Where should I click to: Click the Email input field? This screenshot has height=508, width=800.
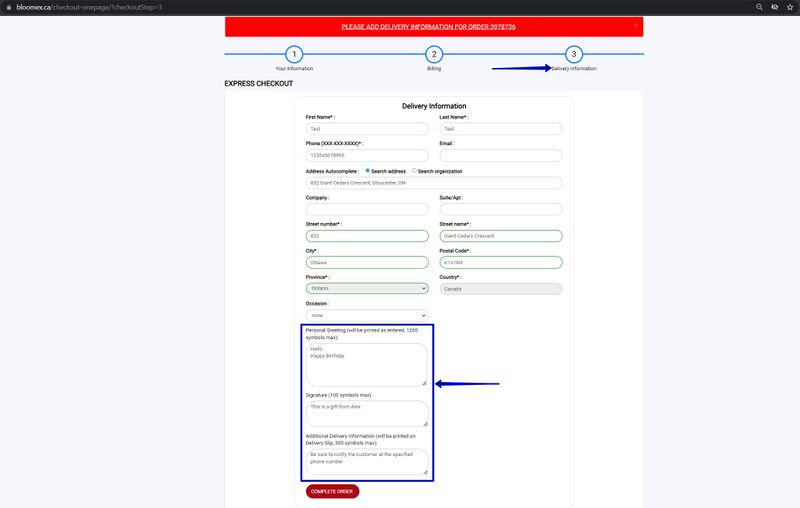click(501, 156)
